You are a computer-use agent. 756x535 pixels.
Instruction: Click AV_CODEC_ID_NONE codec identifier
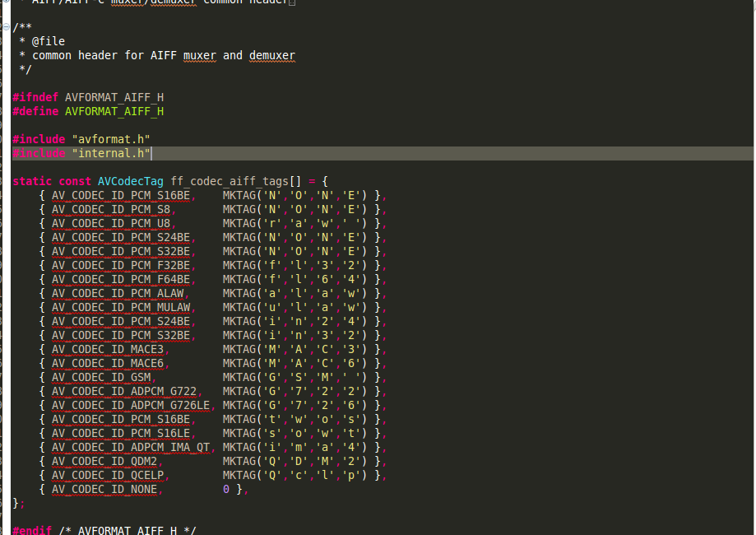[x=104, y=489]
